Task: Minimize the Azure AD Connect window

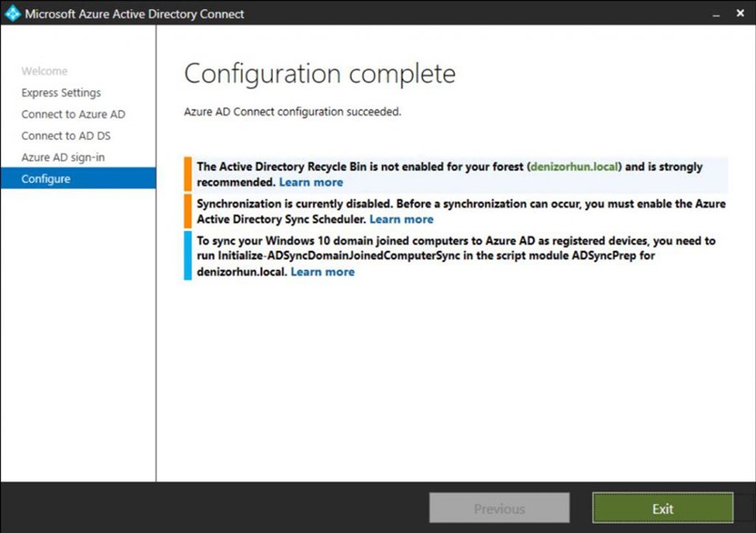Action: click(x=717, y=14)
